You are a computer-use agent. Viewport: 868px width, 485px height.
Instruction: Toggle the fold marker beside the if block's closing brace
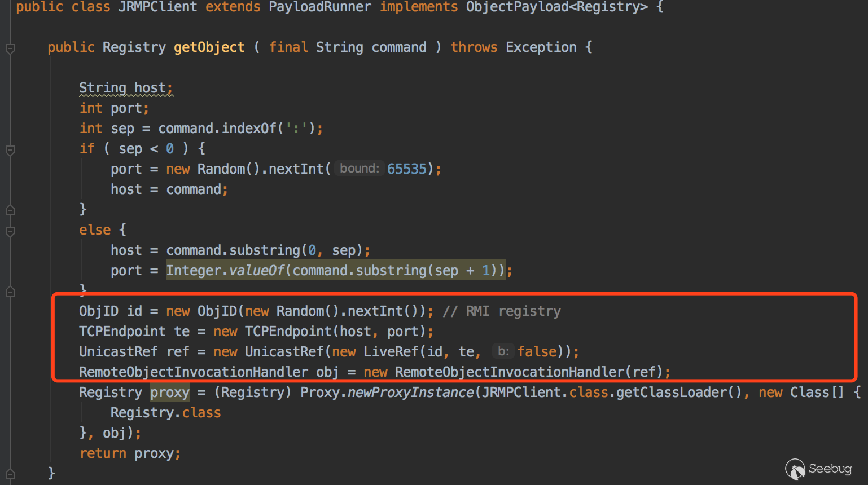[x=10, y=210]
